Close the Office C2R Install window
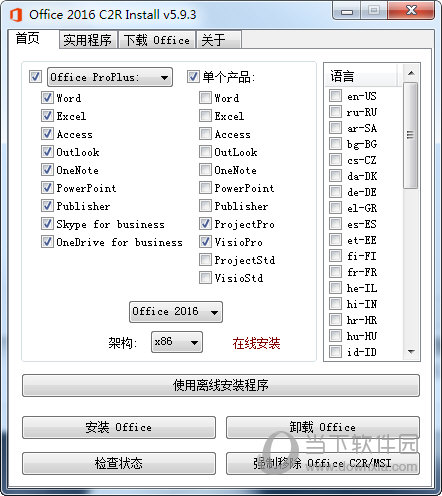 (x=411, y=11)
